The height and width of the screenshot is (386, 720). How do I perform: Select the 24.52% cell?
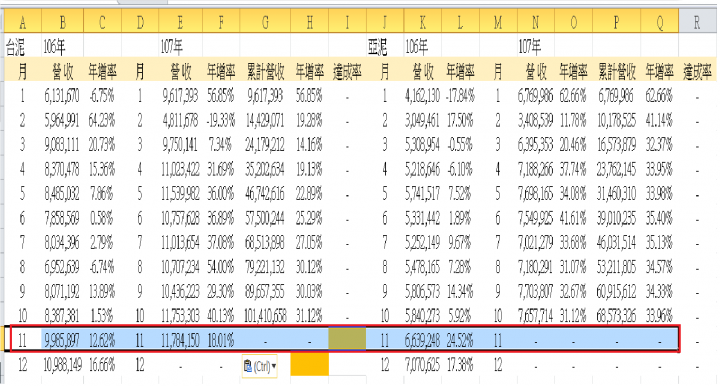click(x=460, y=340)
